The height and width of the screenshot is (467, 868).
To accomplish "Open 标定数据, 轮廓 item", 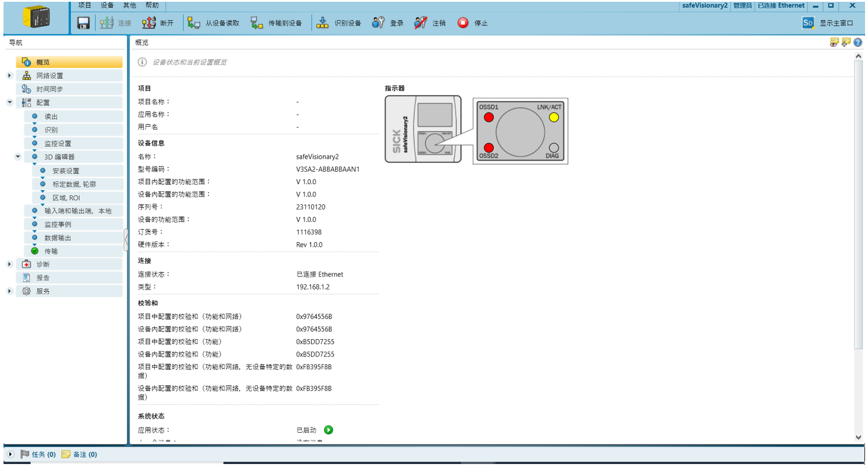I will (x=77, y=184).
